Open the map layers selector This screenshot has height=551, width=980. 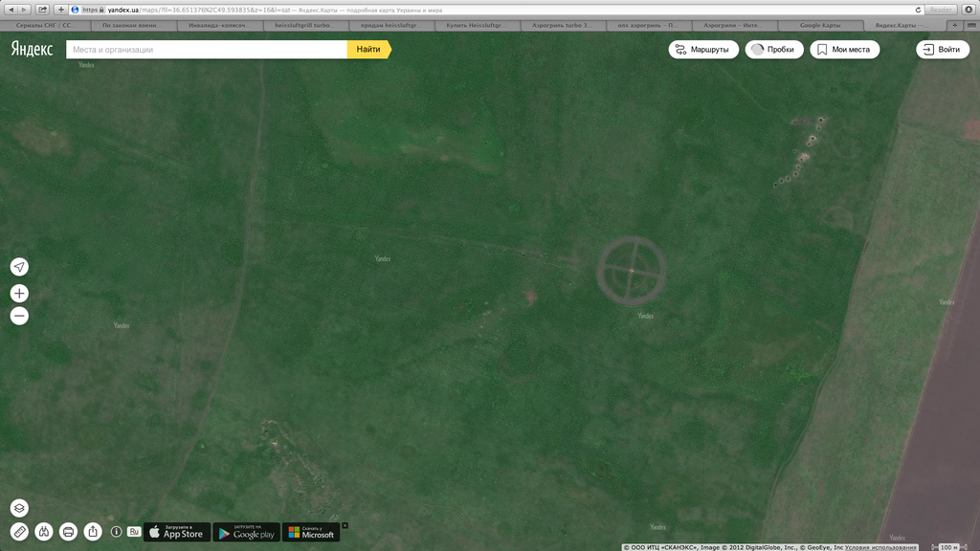[x=19, y=508]
